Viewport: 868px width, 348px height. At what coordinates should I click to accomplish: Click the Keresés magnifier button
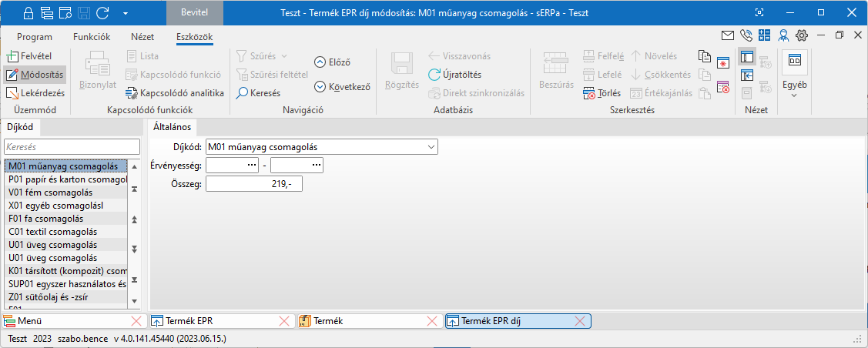(258, 93)
